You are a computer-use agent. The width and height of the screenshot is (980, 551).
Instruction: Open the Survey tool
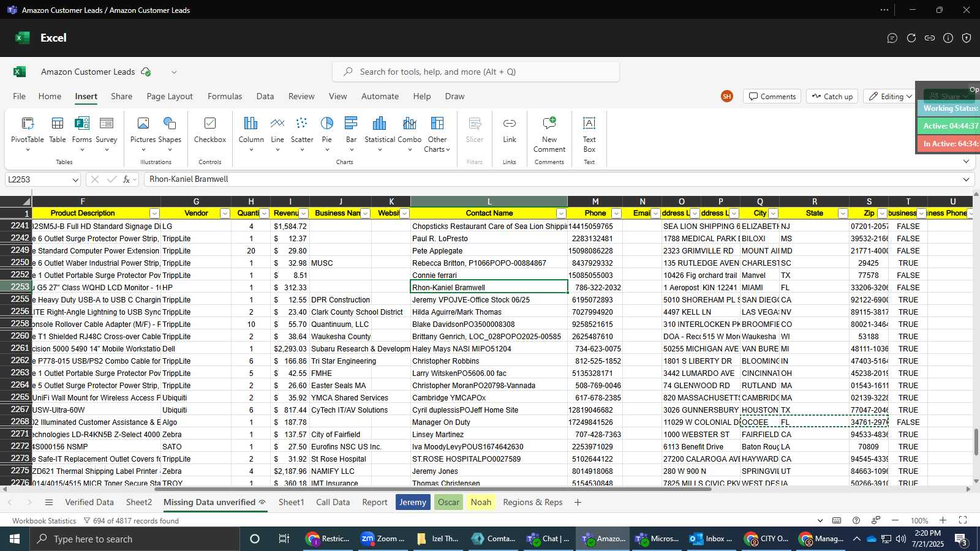[106, 133]
